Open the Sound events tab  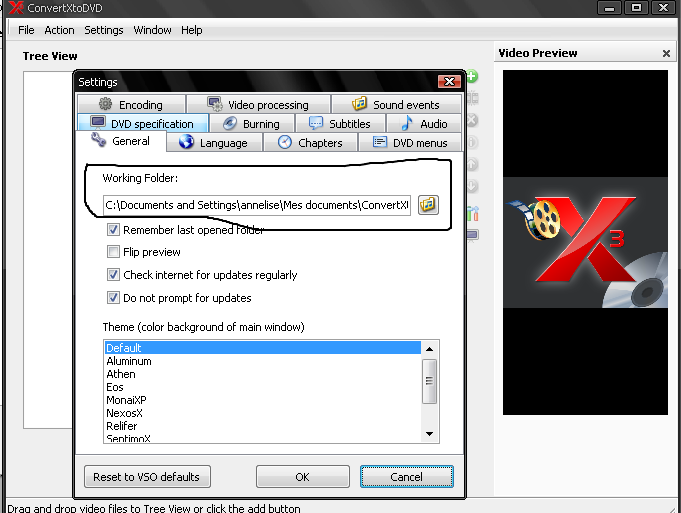pos(396,105)
